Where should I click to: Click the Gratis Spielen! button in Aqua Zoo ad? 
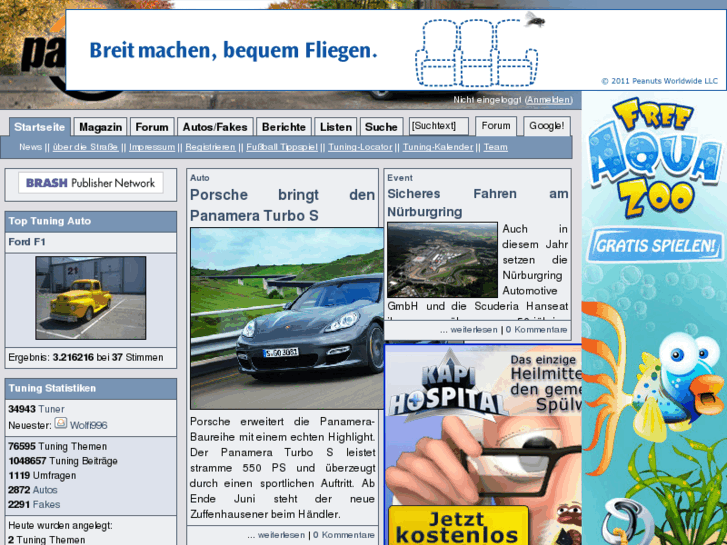pos(655,245)
